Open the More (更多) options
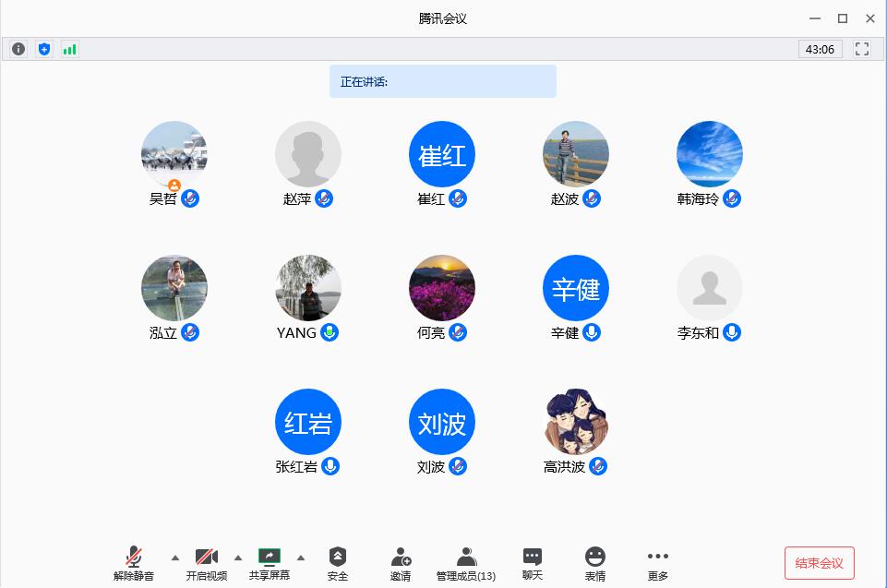The width and height of the screenshot is (887, 588). coord(658,563)
